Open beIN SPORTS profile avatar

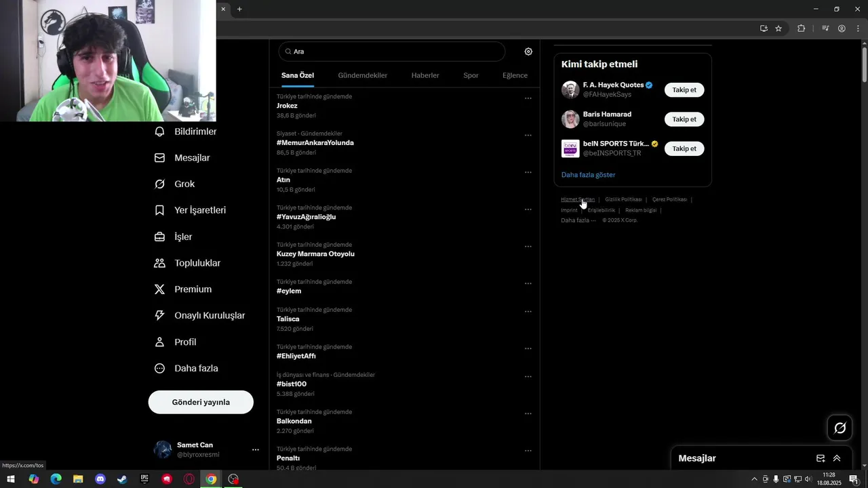point(570,148)
